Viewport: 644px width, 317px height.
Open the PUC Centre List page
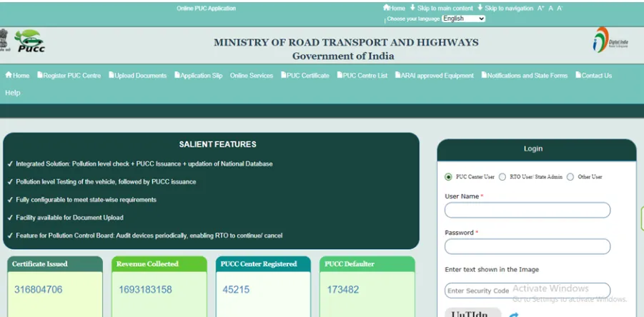click(x=362, y=76)
